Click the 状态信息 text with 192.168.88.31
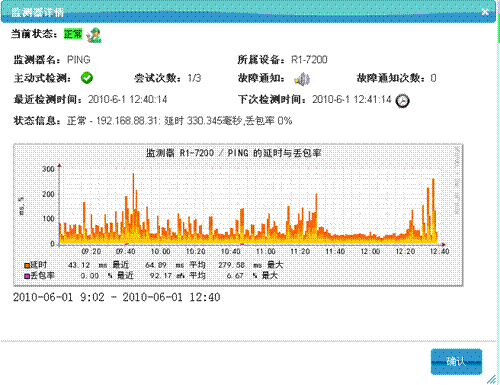500x385 pixels. coord(179,121)
